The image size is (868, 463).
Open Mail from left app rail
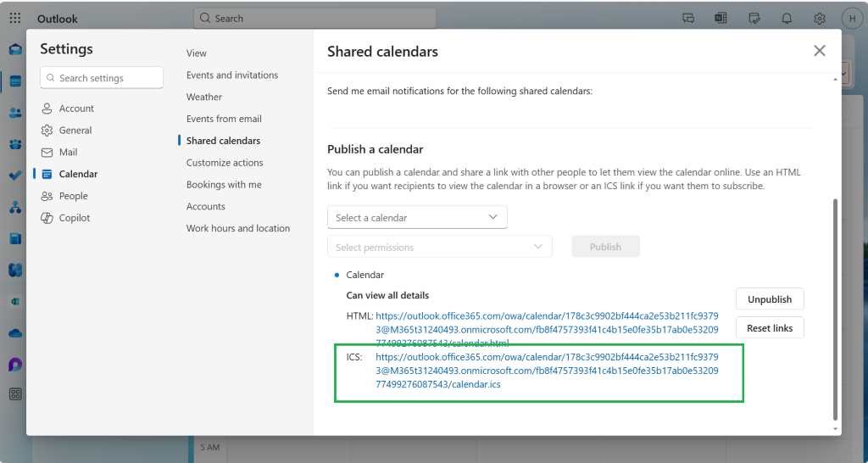(x=15, y=50)
